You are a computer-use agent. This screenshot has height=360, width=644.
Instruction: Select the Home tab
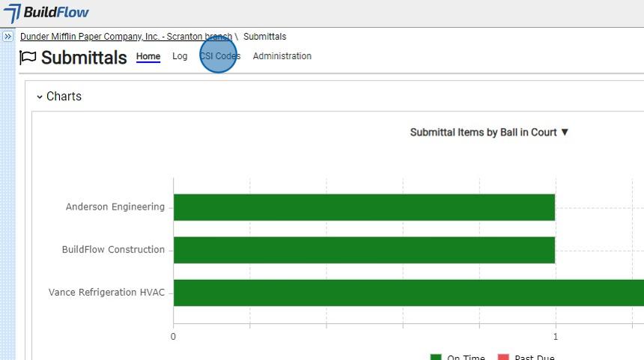pyautogui.click(x=148, y=56)
